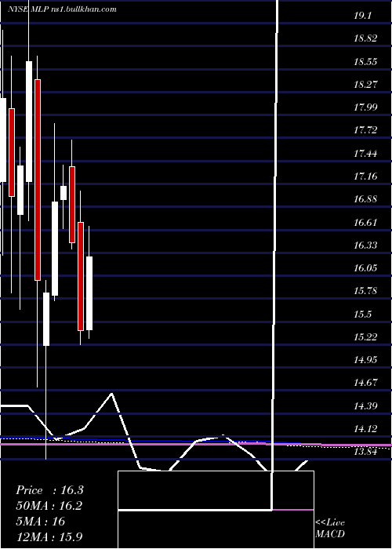This screenshot has height=549, width=392.
Task: Select the 15.78 price axis label
Action: click(x=365, y=291)
